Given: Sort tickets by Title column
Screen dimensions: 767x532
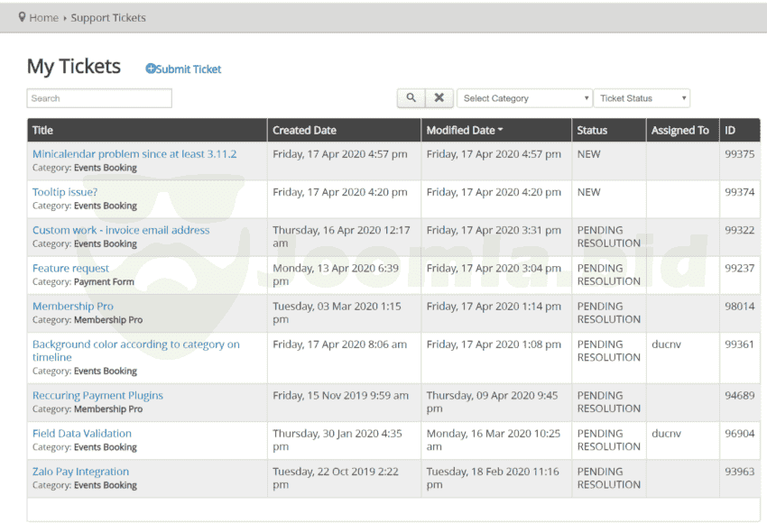Looking at the screenshot, I should [43, 131].
